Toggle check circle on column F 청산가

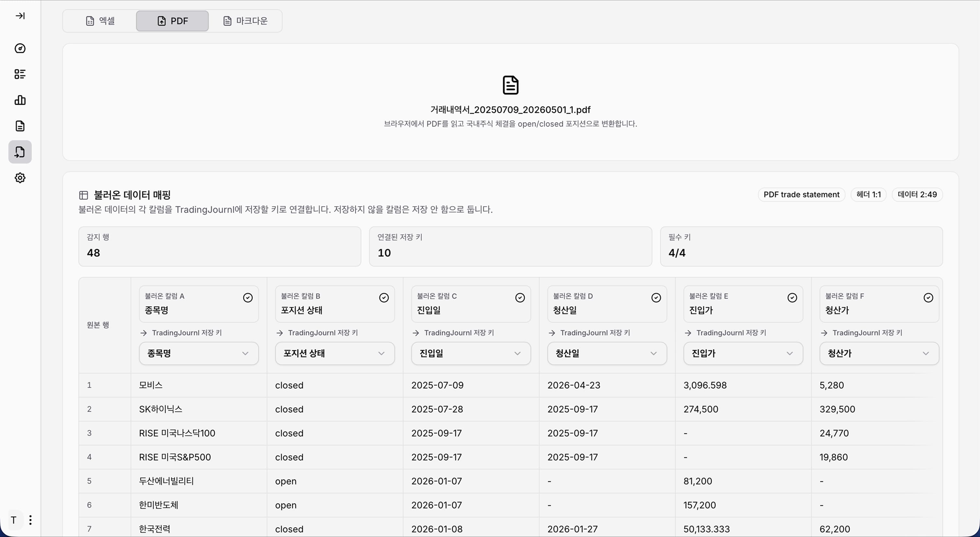coord(929,298)
